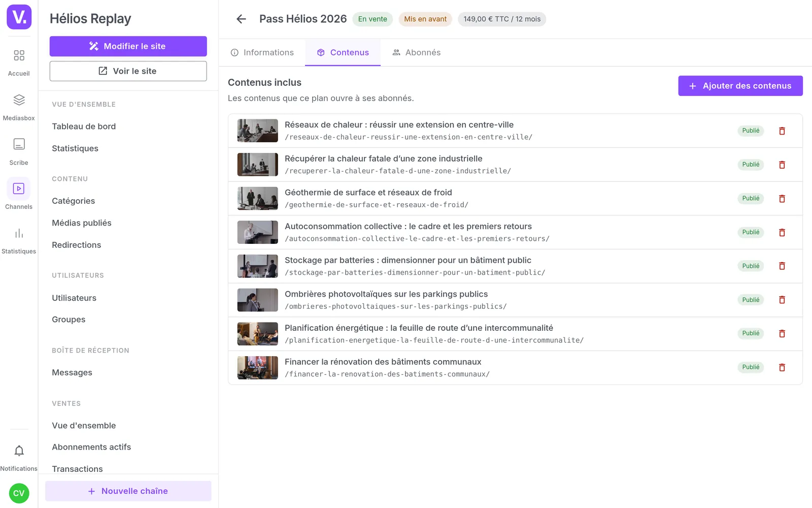Image resolution: width=812 pixels, height=508 pixels.
Task: Open Statistiques in the left rail
Action: (x=19, y=241)
